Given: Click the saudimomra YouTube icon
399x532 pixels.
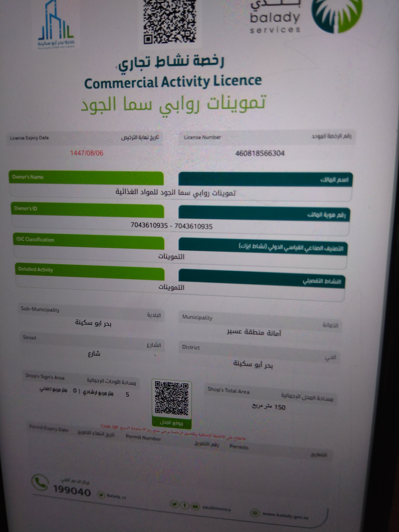Looking at the screenshot, I should 195,506.
